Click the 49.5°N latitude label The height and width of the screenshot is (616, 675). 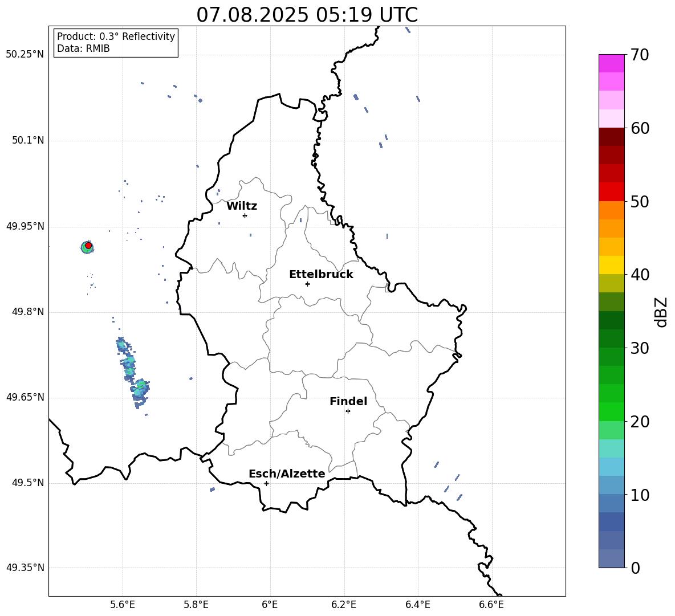pyautogui.click(x=27, y=483)
